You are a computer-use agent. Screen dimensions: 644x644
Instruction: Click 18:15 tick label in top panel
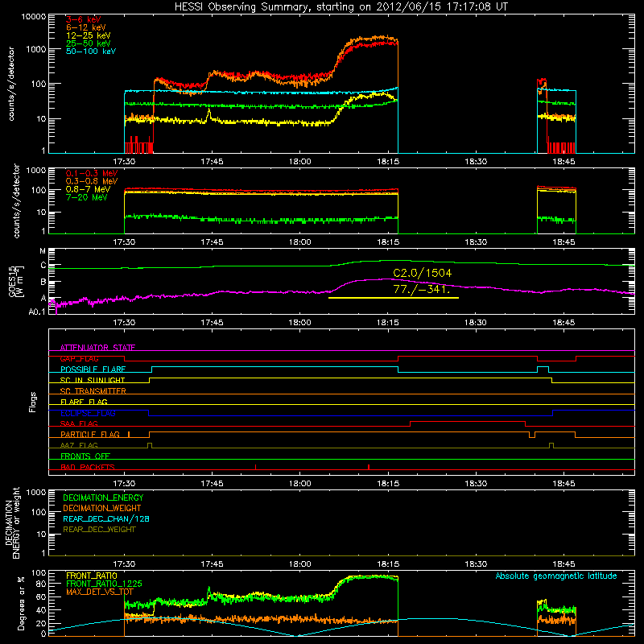click(x=388, y=162)
